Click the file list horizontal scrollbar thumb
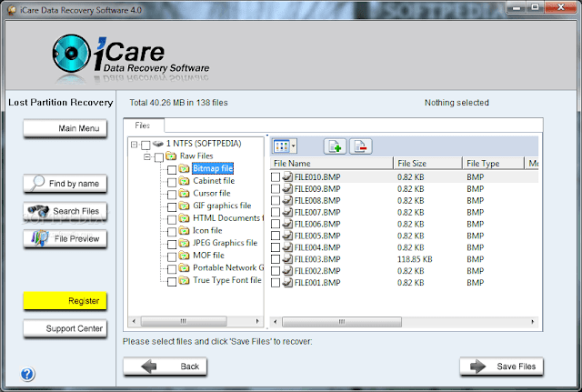582x392 pixels. coord(342,322)
